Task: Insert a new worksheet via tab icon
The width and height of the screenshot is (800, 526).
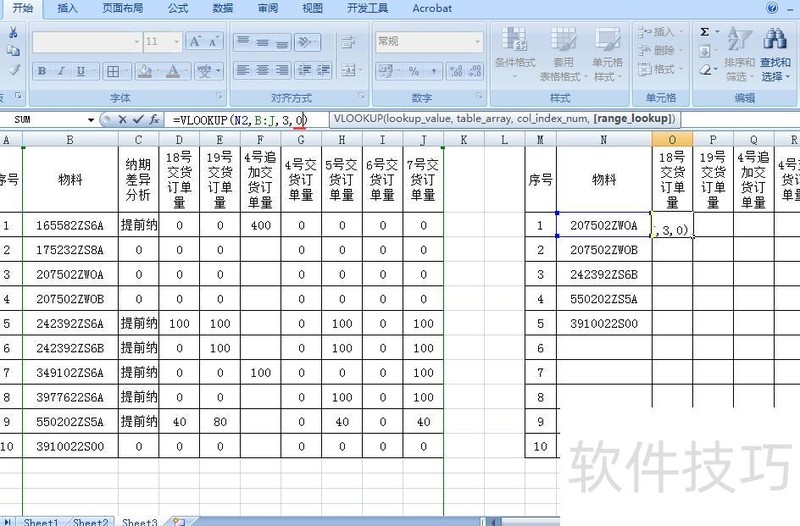Action: click(179, 521)
